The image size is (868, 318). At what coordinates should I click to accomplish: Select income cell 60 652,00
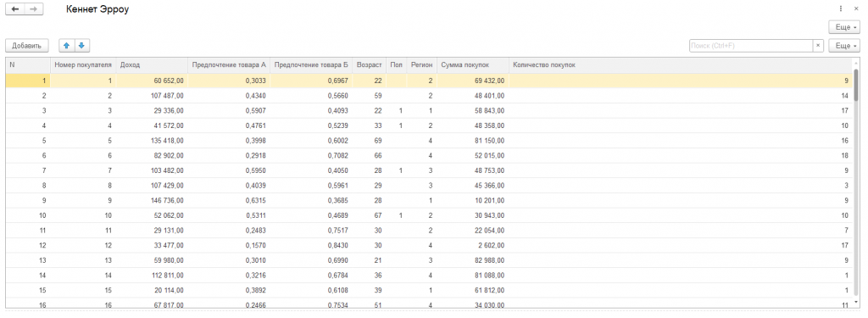pos(153,81)
